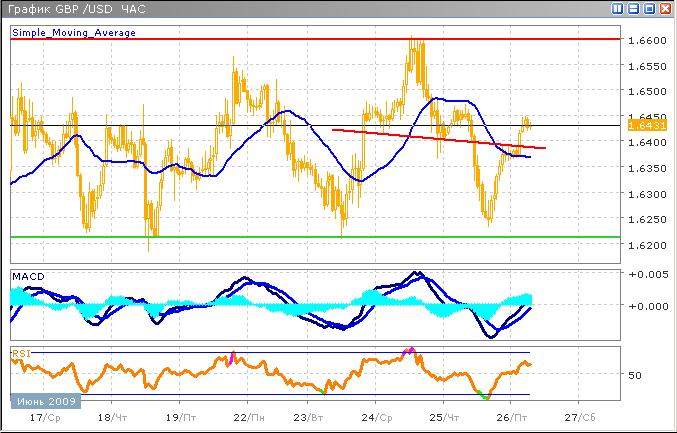
Task: Select the RSI panel label
Action: (20, 352)
